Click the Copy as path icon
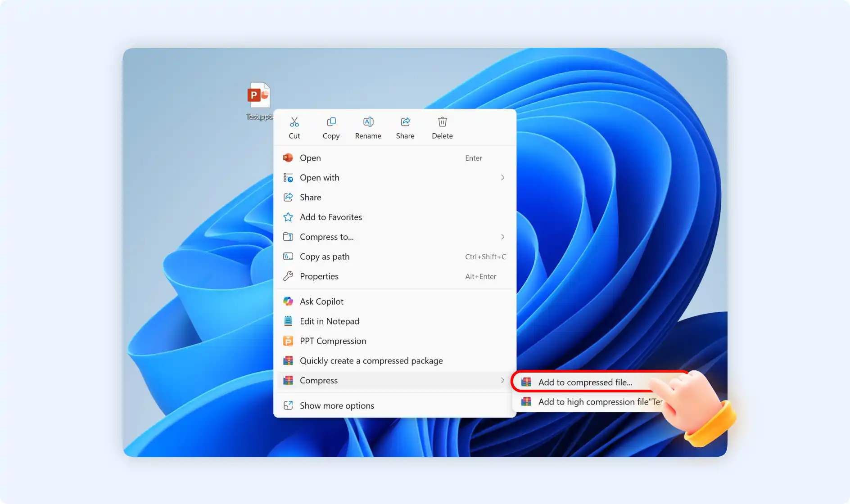 [288, 256]
